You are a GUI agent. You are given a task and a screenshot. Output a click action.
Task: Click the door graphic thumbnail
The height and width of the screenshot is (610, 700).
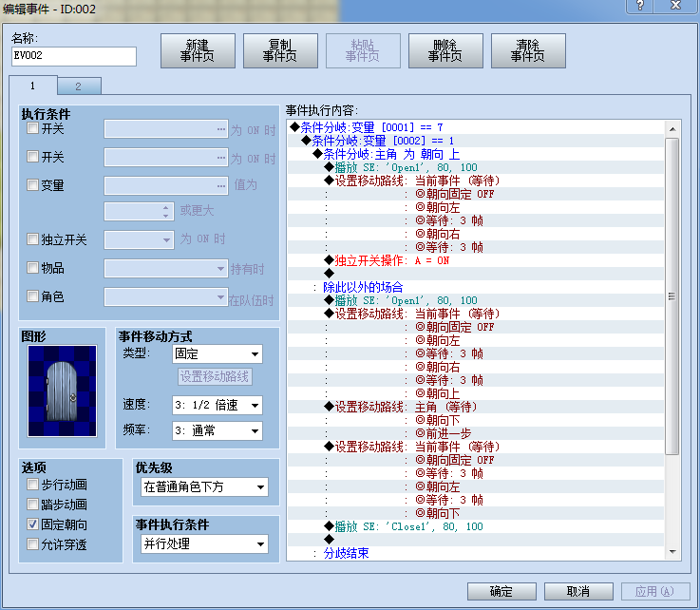[x=62, y=391]
